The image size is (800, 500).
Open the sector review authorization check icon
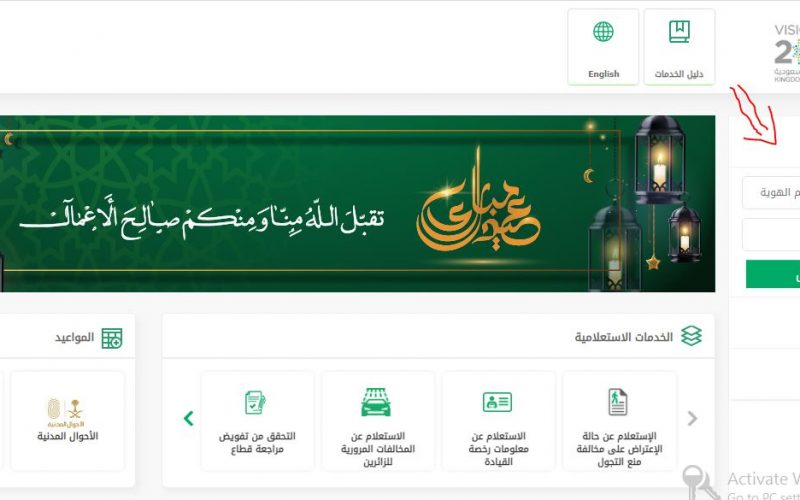pyautogui.click(x=255, y=403)
